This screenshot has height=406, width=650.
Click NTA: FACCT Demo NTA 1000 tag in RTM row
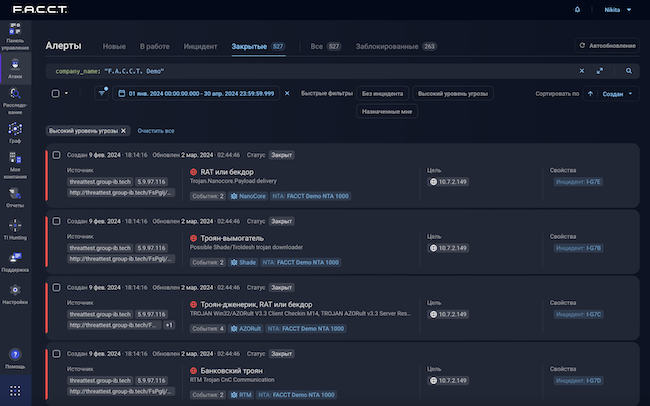(296, 395)
